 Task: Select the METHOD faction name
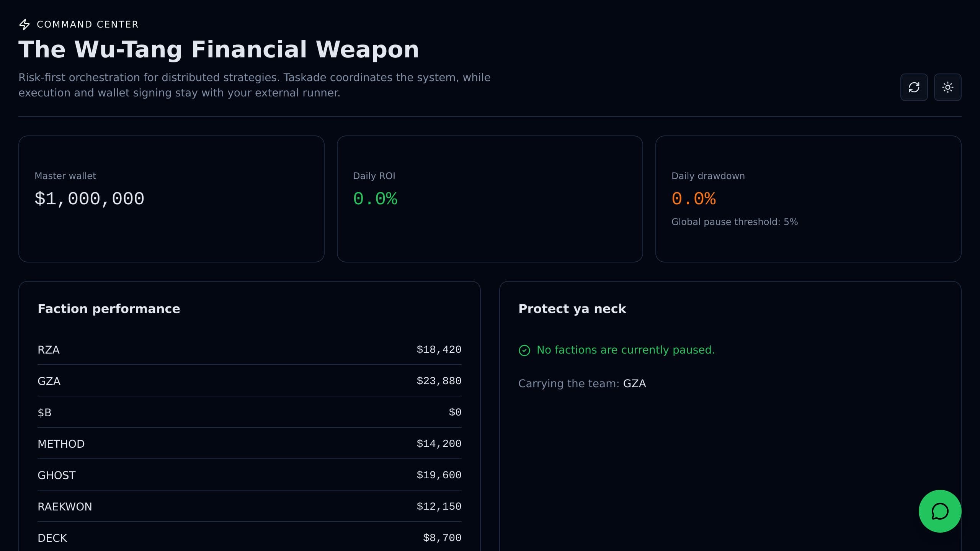(61, 444)
